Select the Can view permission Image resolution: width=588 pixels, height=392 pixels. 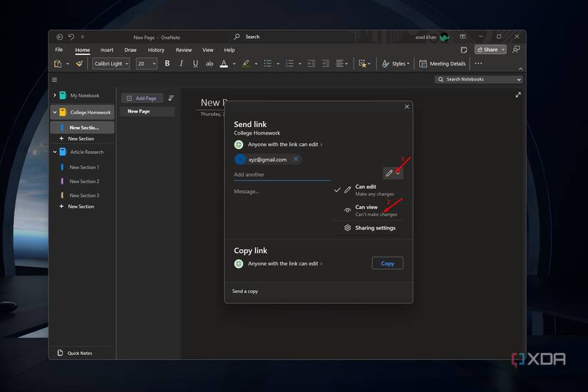(x=368, y=210)
